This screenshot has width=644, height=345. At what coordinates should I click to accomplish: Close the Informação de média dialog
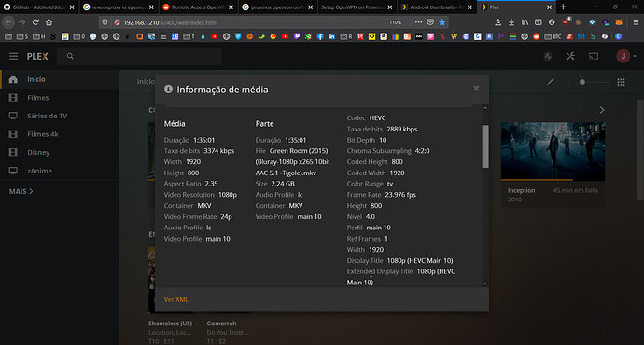point(476,89)
